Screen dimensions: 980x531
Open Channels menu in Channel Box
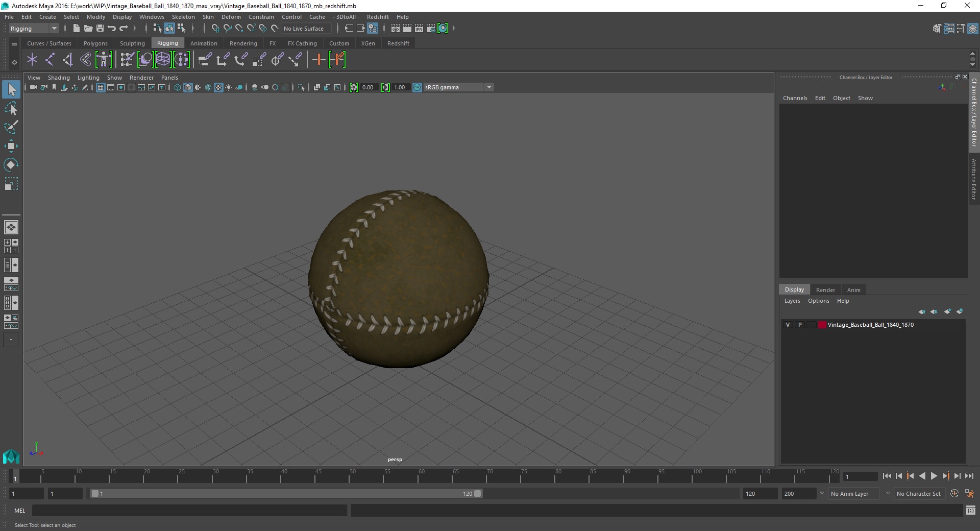coord(795,98)
